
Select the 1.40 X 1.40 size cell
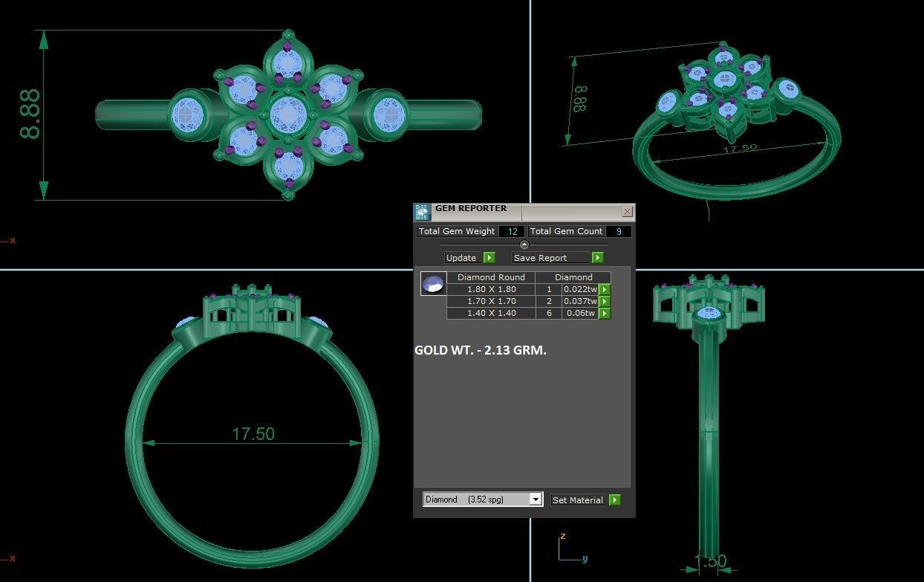(x=491, y=313)
